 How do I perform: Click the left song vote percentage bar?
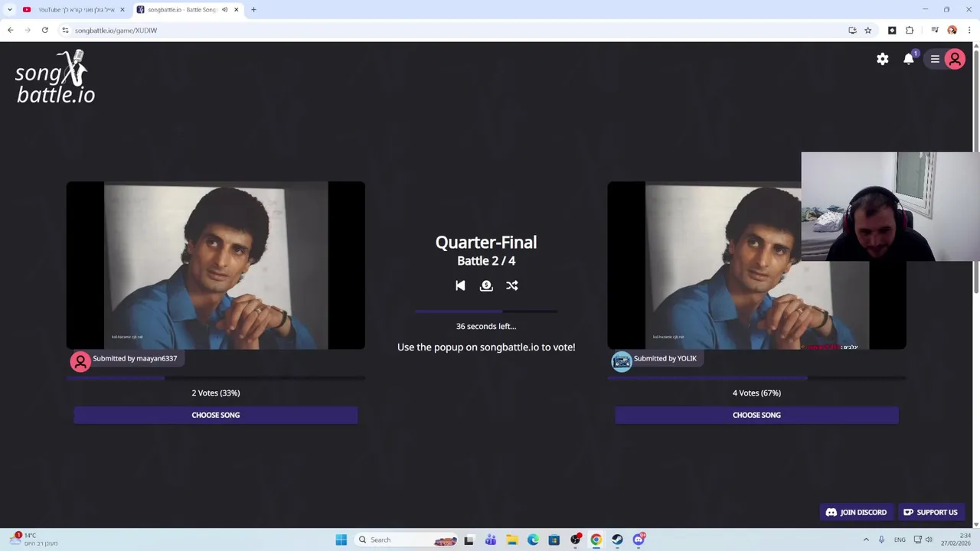[216, 377]
